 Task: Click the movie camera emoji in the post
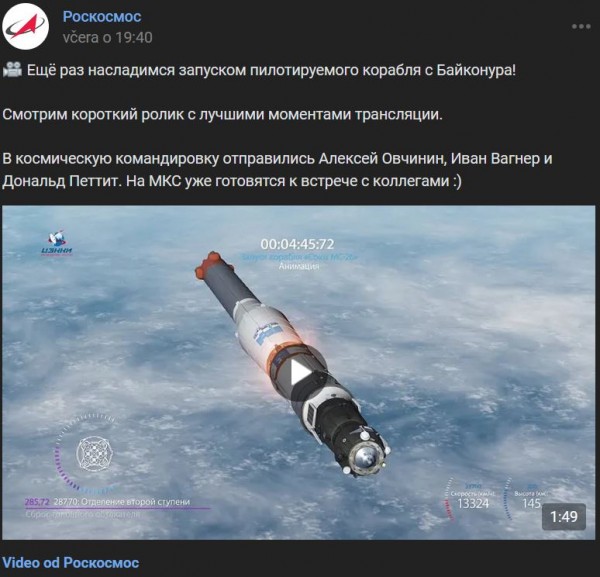12,70
